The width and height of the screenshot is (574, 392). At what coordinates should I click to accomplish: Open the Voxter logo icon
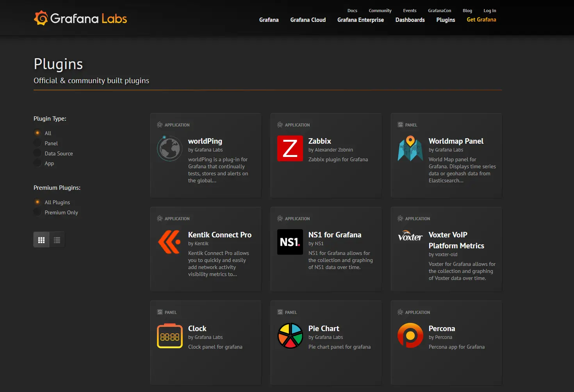coord(410,236)
